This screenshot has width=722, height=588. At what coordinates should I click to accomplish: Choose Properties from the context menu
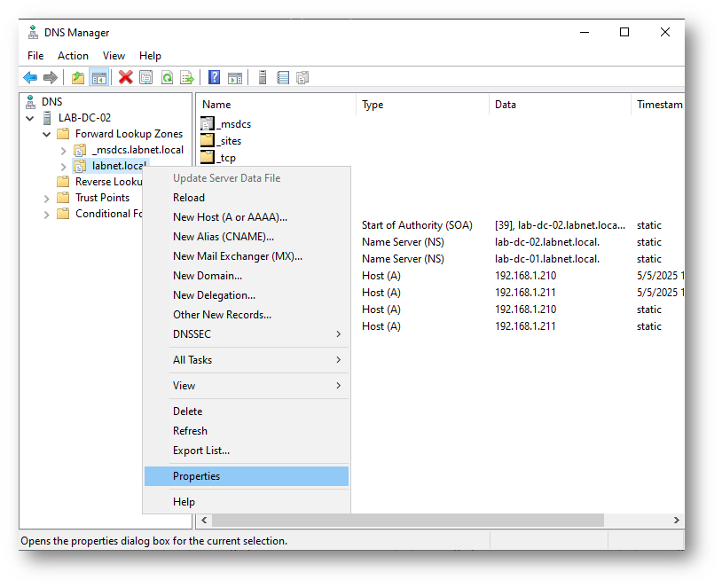(x=247, y=476)
